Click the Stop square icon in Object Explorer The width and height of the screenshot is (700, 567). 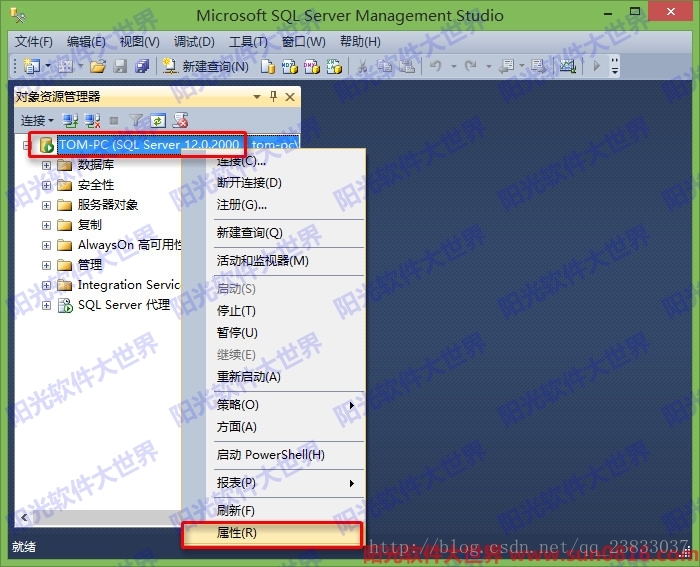[114, 121]
